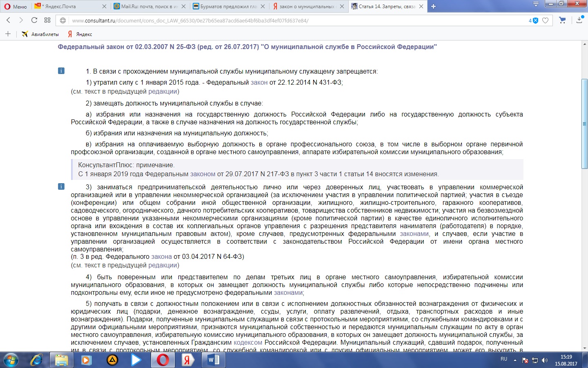Open Action Center flag icon in tray
This screenshot has width=588, height=368.
coord(525,360)
